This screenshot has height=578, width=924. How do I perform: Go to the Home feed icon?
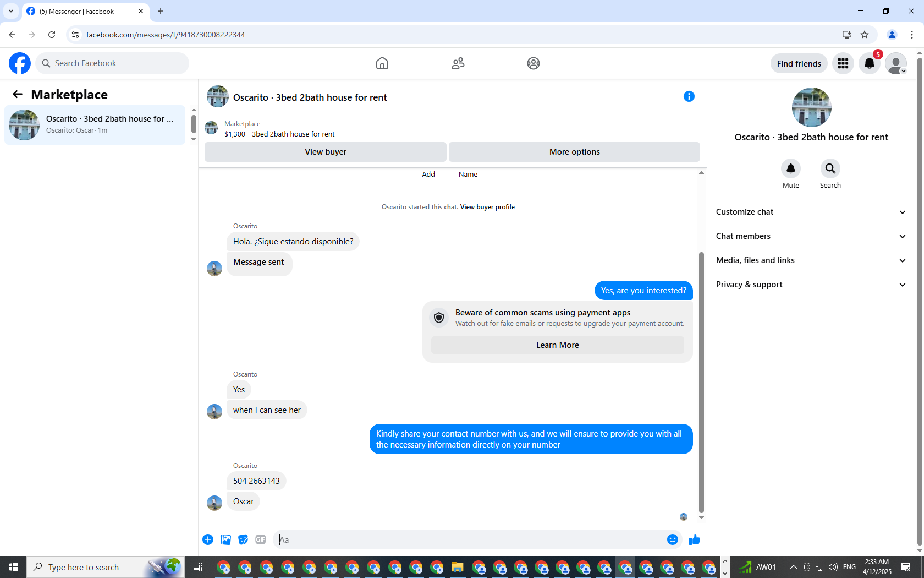pyautogui.click(x=382, y=63)
